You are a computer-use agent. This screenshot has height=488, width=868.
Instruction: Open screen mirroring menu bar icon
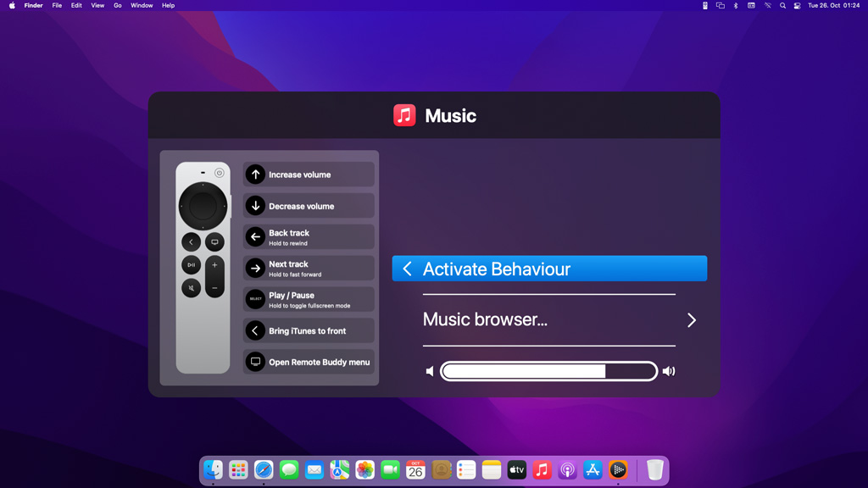(721, 6)
